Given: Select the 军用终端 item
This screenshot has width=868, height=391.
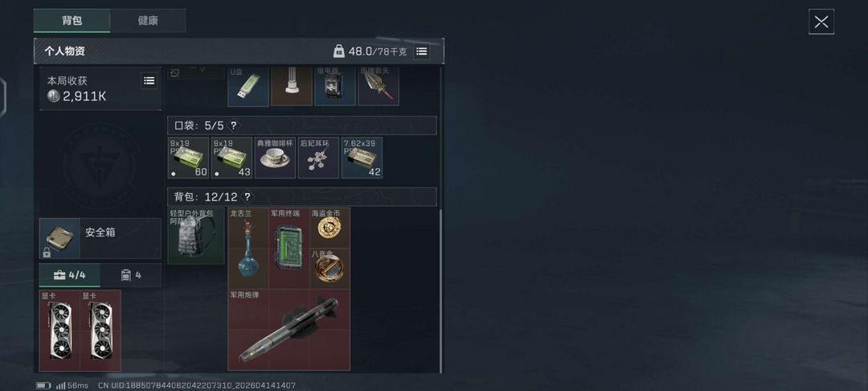Looking at the screenshot, I should [289, 248].
